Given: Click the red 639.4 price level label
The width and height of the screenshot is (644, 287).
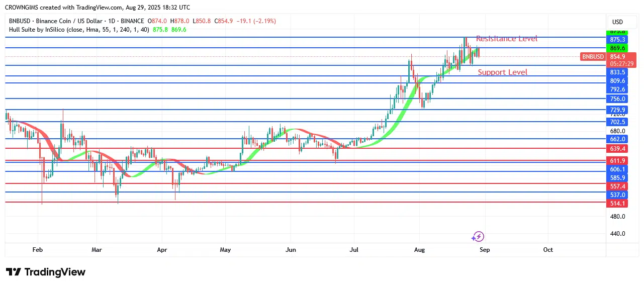Looking at the screenshot, I should click(x=617, y=149).
